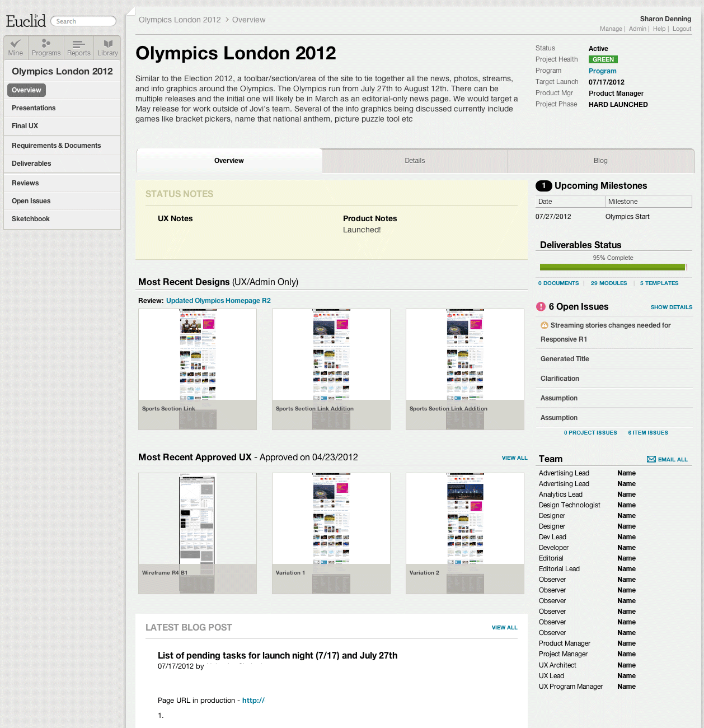Open the production http:// link
The height and width of the screenshot is (728, 704).
tap(254, 701)
